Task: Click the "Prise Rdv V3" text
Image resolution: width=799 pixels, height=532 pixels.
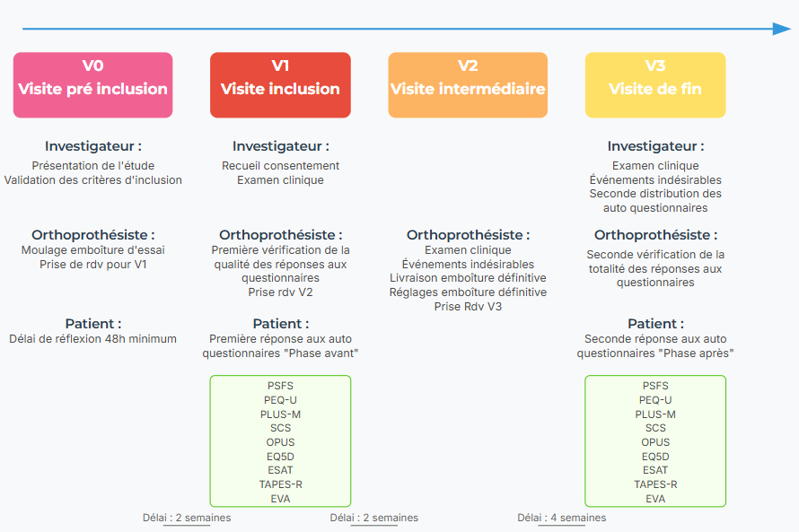Action: 468,307
